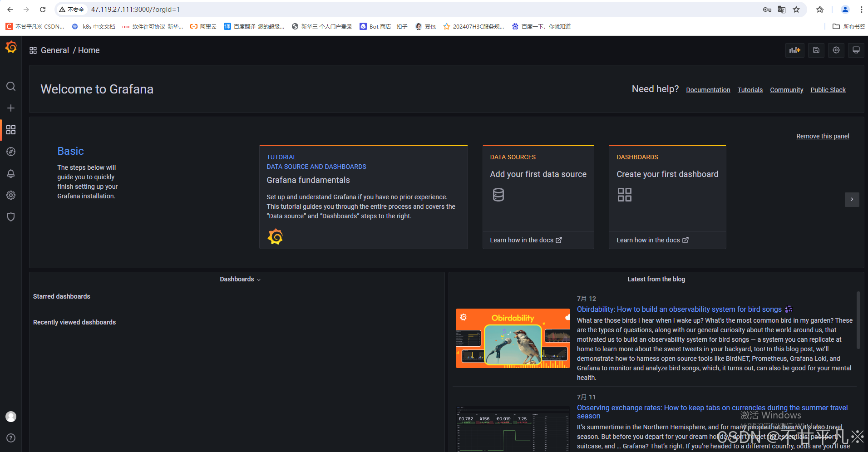Open the Search dashboards icon
Image resolution: width=868 pixels, height=452 pixels.
click(11, 86)
